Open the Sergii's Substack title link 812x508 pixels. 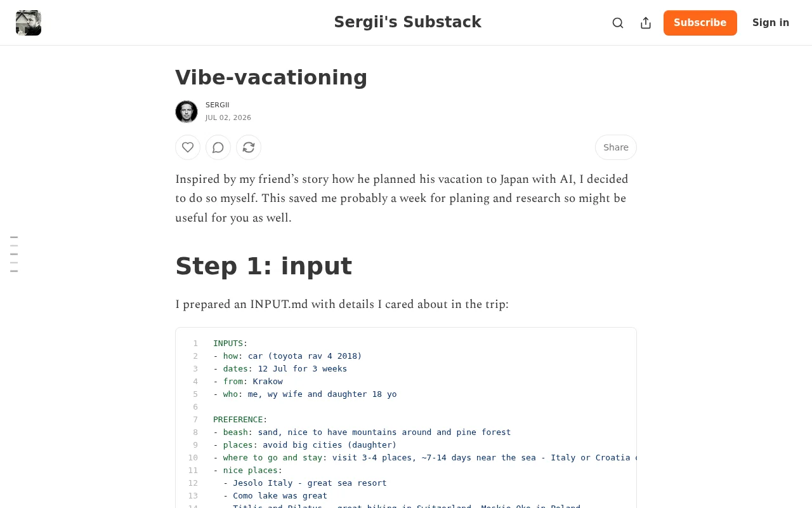pyautogui.click(x=407, y=22)
